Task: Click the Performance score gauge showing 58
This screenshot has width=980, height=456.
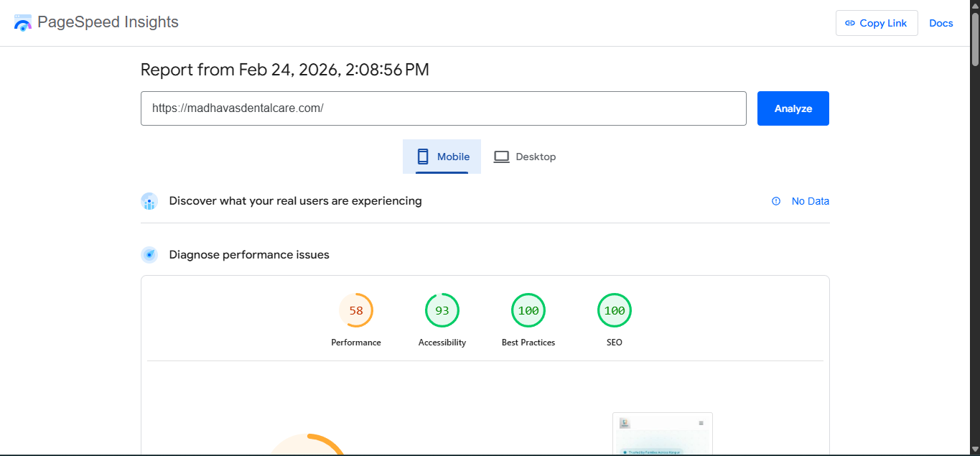Action: pyautogui.click(x=356, y=311)
